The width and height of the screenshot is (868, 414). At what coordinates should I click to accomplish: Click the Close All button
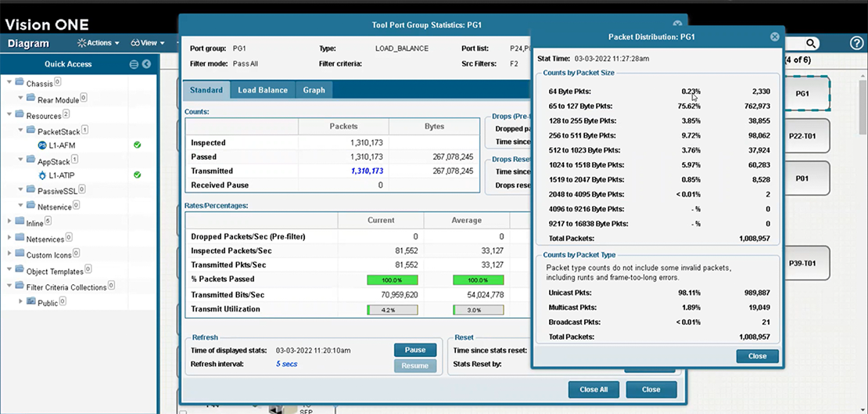594,389
